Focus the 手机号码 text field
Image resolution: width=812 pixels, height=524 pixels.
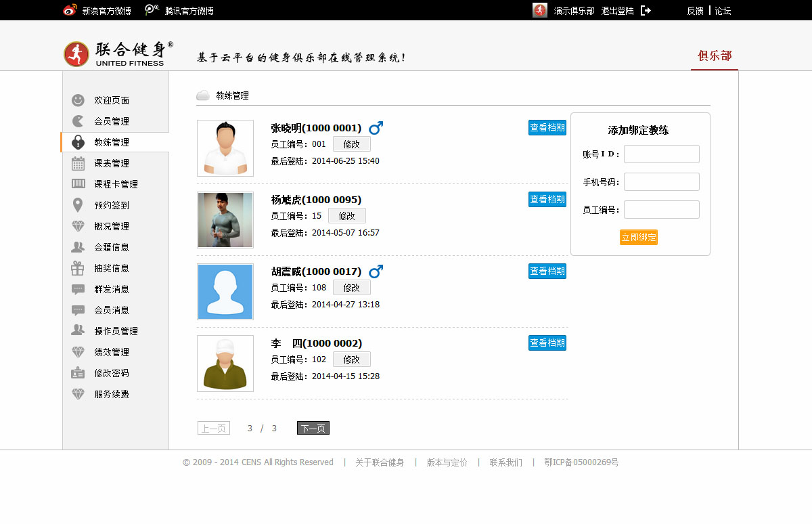pyautogui.click(x=661, y=182)
